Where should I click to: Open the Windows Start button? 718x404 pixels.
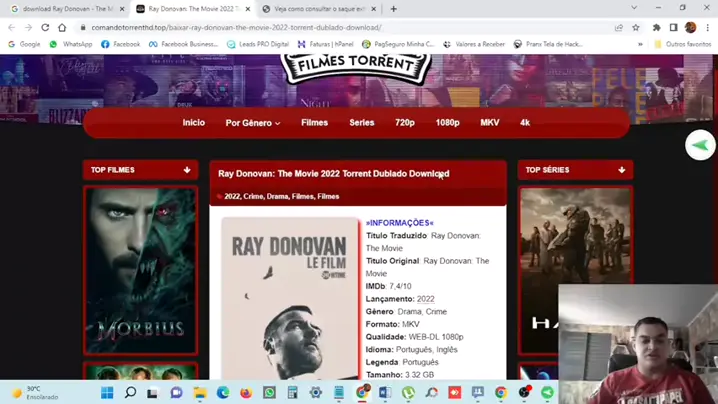tap(107, 393)
